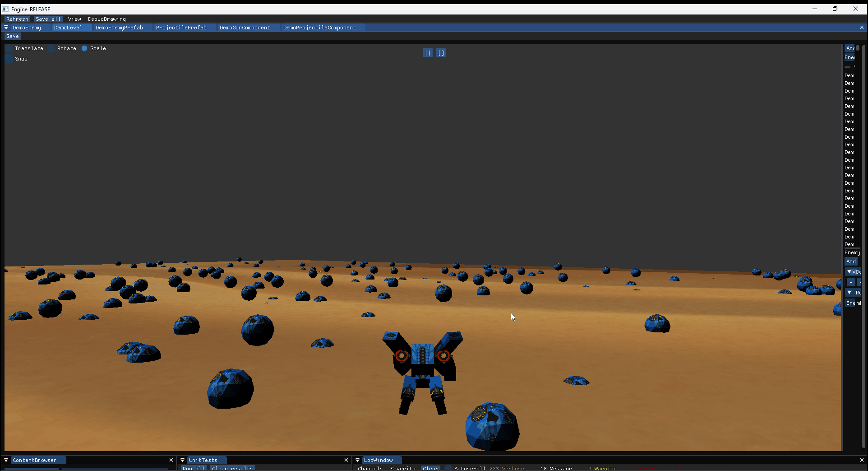Collapse the ContentBrowser panel triangle
868x471 pixels.
[x=6, y=460]
